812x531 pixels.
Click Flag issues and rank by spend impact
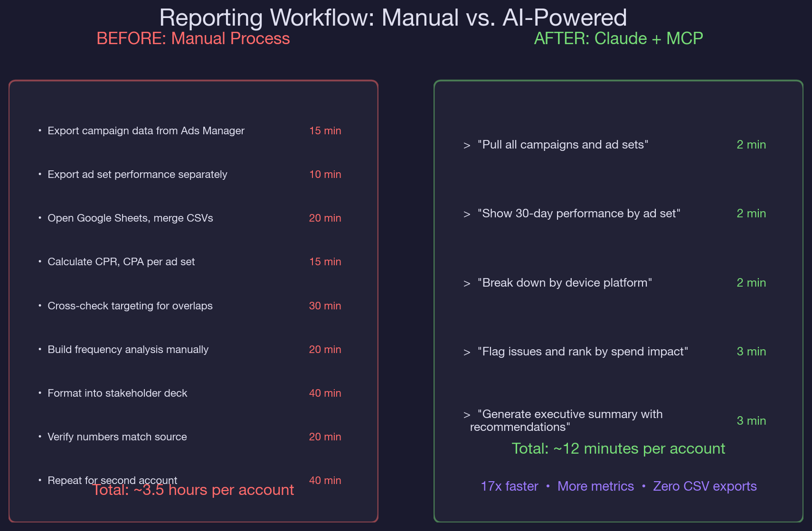(x=583, y=352)
